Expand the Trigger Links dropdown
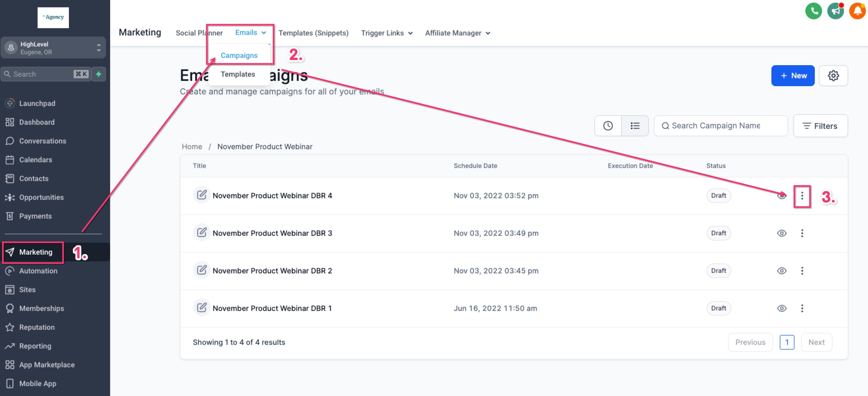The width and height of the screenshot is (868, 396). tap(387, 33)
